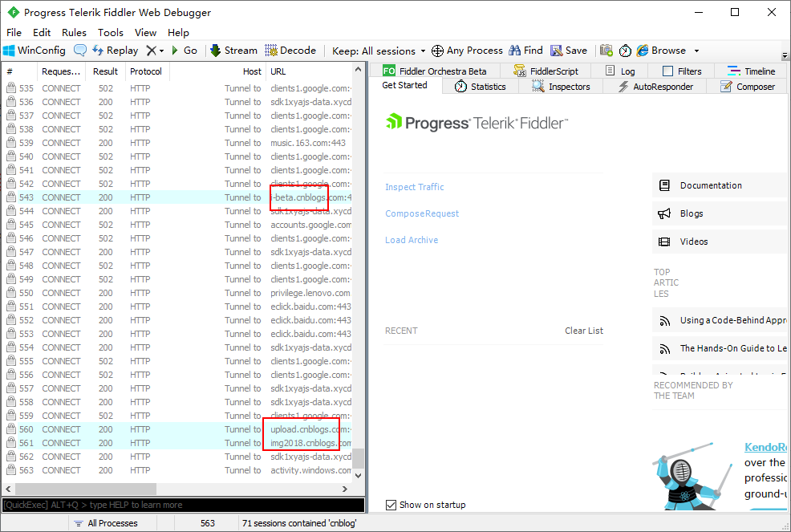Toggle Stream mode in toolbar
The image size is (791, 532).
pos(233,51)
